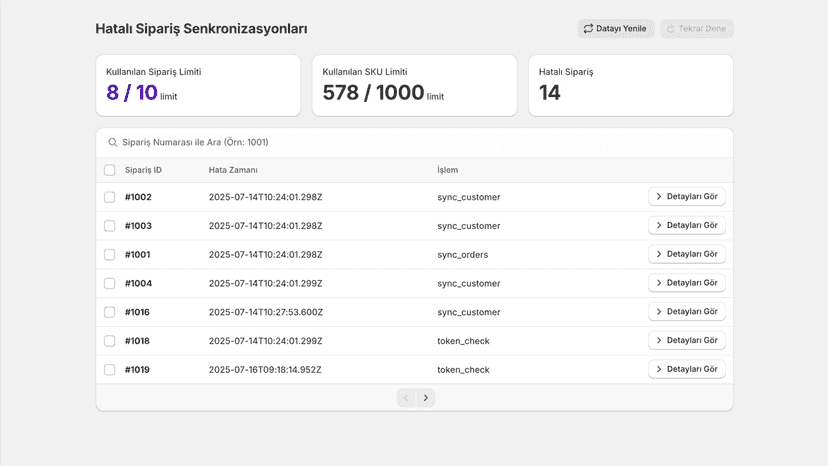Click token_check in row #1018
The image size is (828, 466).
tap(463, 341)
